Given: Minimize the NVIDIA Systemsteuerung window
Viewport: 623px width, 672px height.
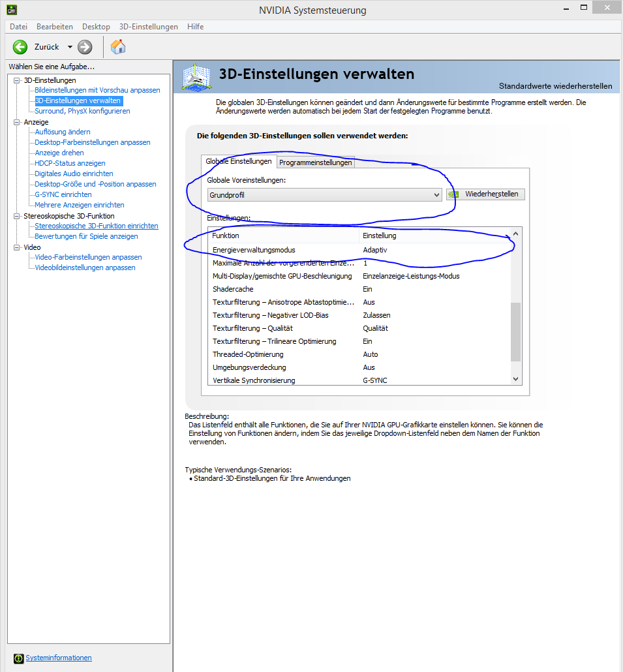Looking at the screenshot, I should (x=566, y=8).
